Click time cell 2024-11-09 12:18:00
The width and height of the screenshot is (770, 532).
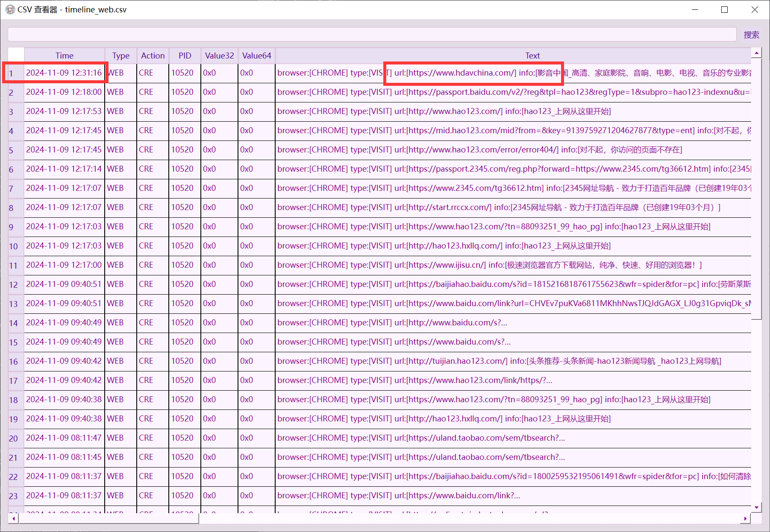pyautogui.click(x=65, y=92)
